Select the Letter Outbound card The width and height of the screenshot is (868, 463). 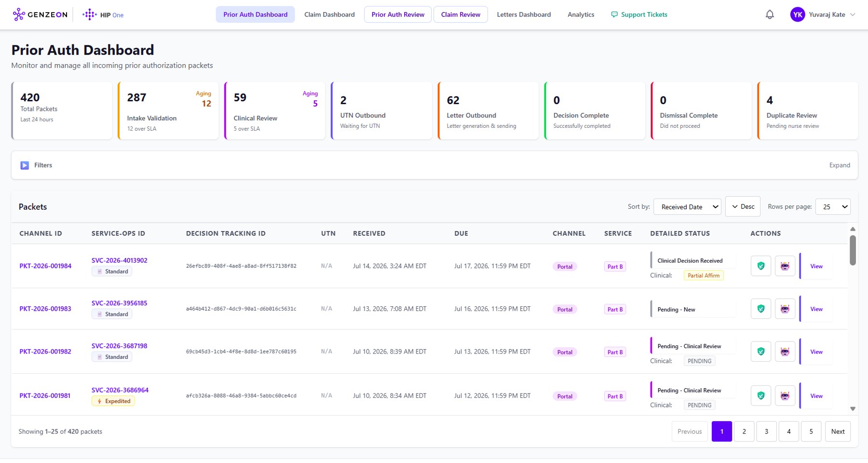[x=488, y=110]
